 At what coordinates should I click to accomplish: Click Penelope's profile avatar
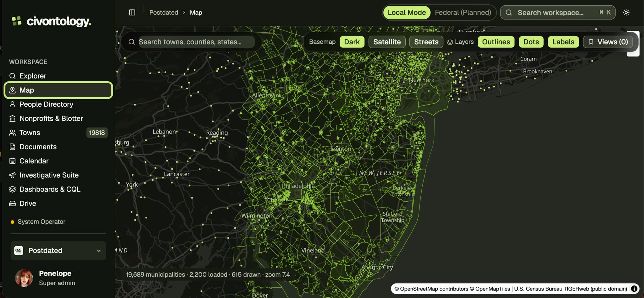tap(24, 278)
